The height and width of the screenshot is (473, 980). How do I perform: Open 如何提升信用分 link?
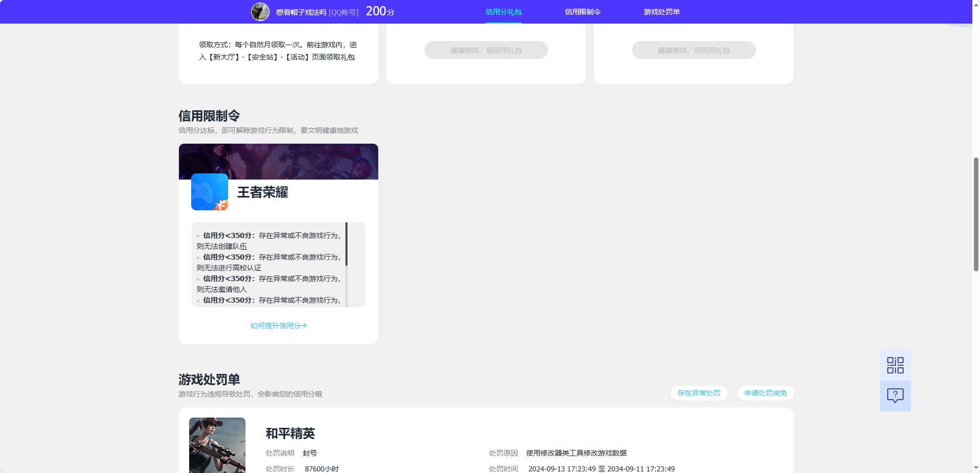pos(278,326)
